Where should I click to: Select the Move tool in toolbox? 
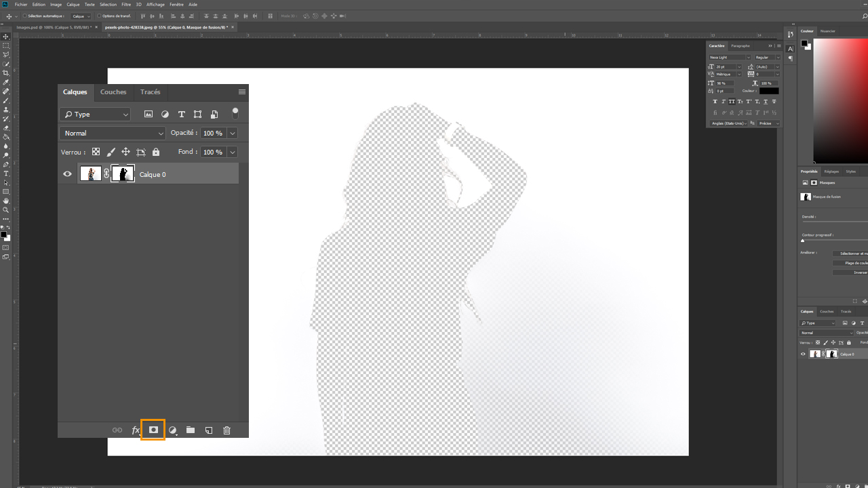(6, 37)
